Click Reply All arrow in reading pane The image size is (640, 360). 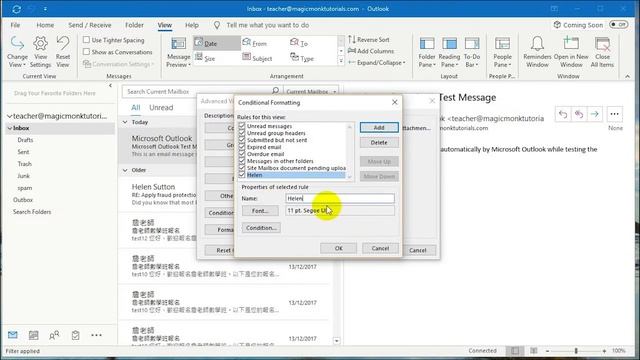[x=579, y=114]
